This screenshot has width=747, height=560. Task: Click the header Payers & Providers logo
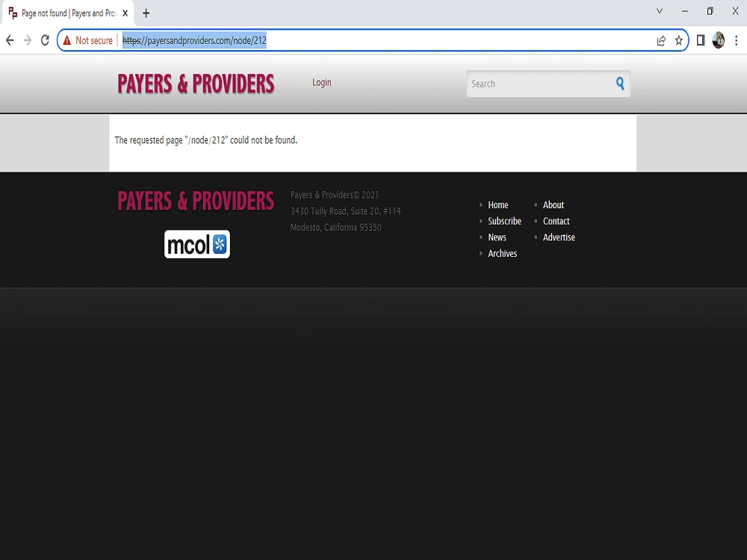pos(196,84)
